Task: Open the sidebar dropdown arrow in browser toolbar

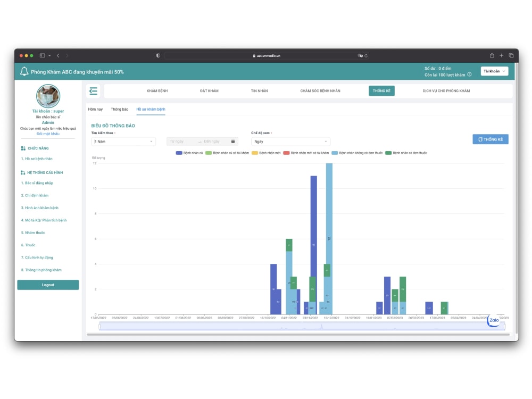Action: click(x=49, y=56)
